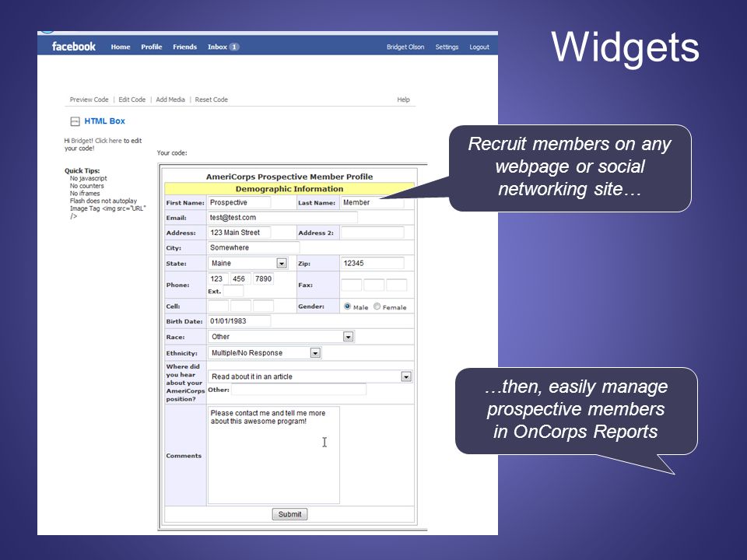The image size is (747, 560).
Task: Click the first Cell number field
Action: click(218, 306)
